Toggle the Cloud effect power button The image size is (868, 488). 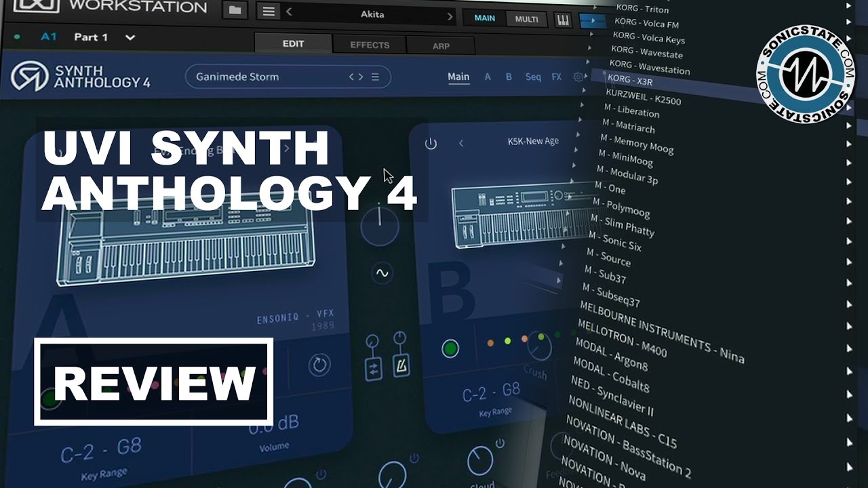click(500, 443)
